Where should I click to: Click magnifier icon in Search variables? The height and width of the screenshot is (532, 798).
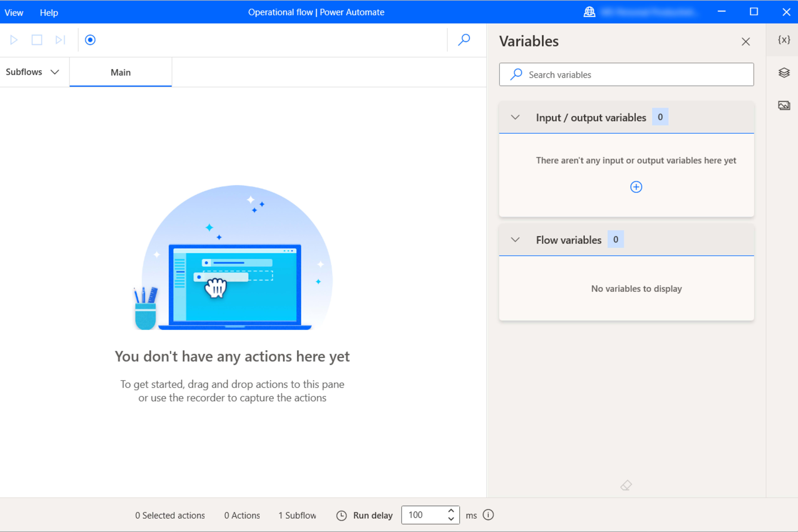click(x=516, y=74)
